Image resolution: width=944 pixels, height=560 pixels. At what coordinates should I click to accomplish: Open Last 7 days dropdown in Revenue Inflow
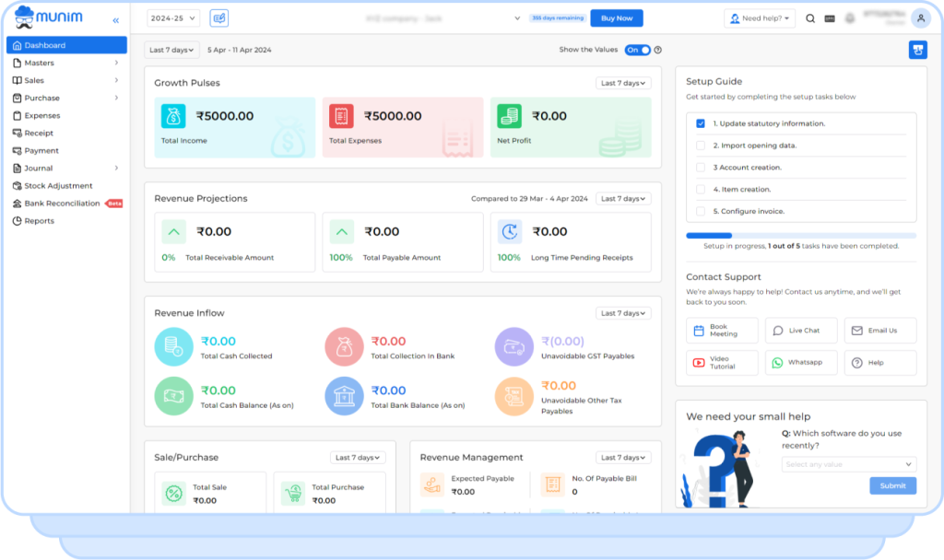623,313
